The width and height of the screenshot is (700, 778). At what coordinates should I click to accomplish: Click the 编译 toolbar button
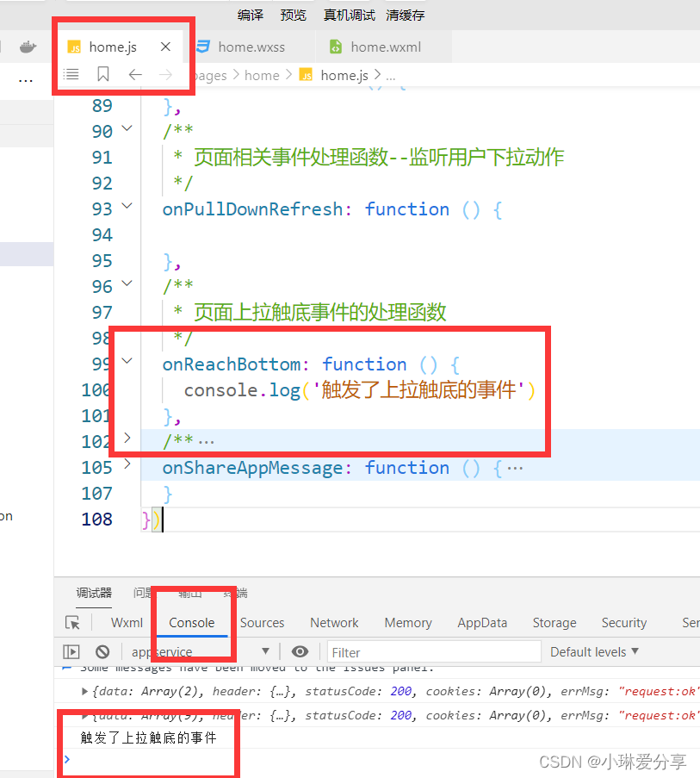click(x=251, y=15)
